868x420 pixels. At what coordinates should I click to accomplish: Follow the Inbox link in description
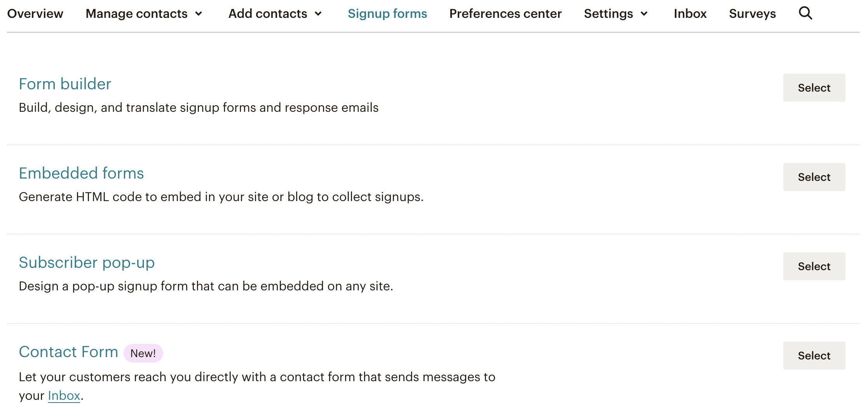pyautogui.click(x=64, y=396)
